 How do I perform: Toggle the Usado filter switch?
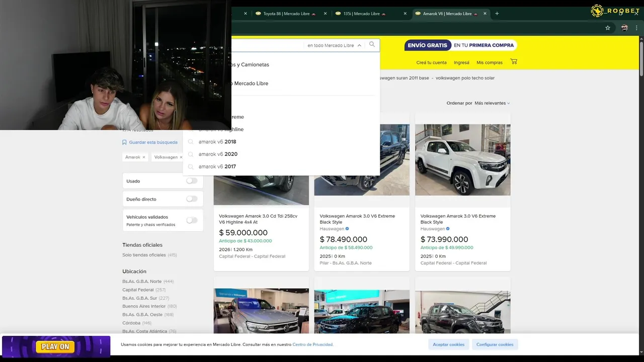[x=192, y=180]
